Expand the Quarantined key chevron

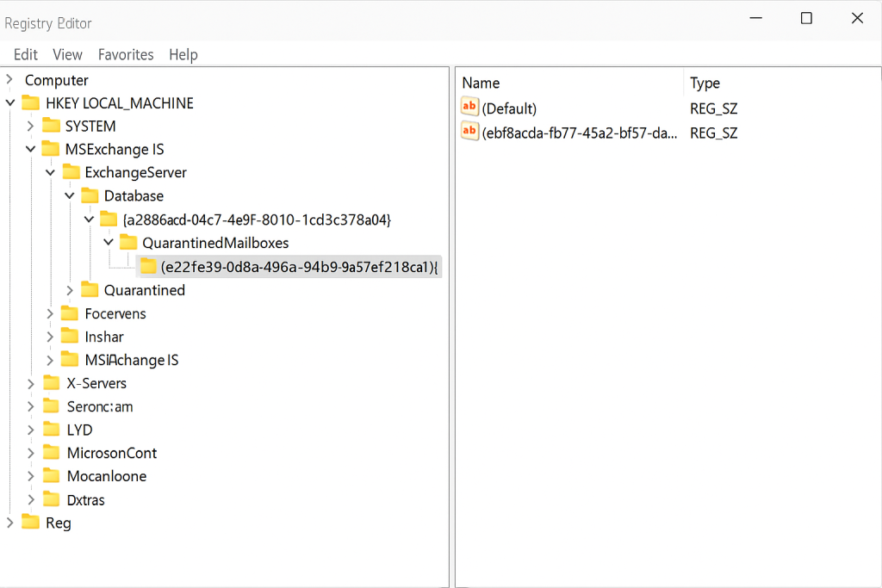click(71, 290)
